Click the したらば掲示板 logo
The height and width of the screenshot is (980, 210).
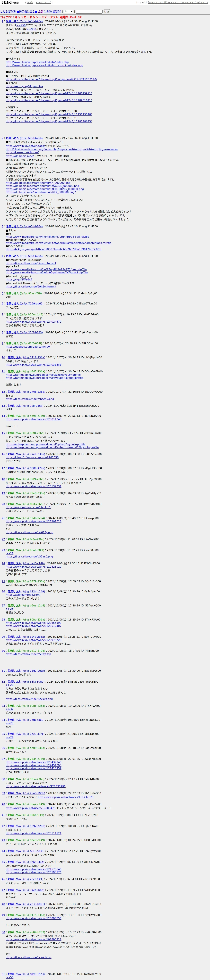10,3
